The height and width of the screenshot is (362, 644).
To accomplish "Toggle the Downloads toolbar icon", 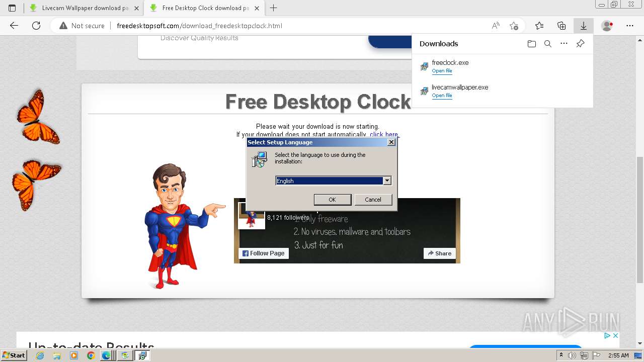I will click(x=584, y=26).
